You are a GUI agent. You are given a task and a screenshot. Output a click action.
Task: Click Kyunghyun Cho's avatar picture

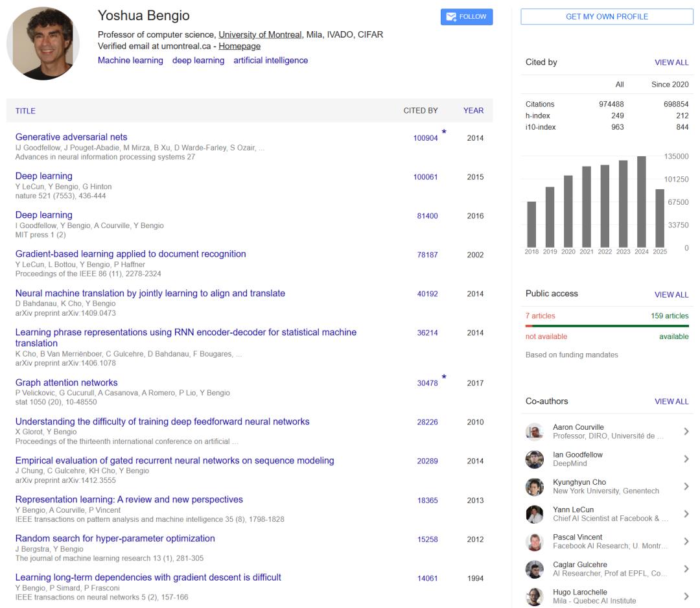[x=534, y=487]
